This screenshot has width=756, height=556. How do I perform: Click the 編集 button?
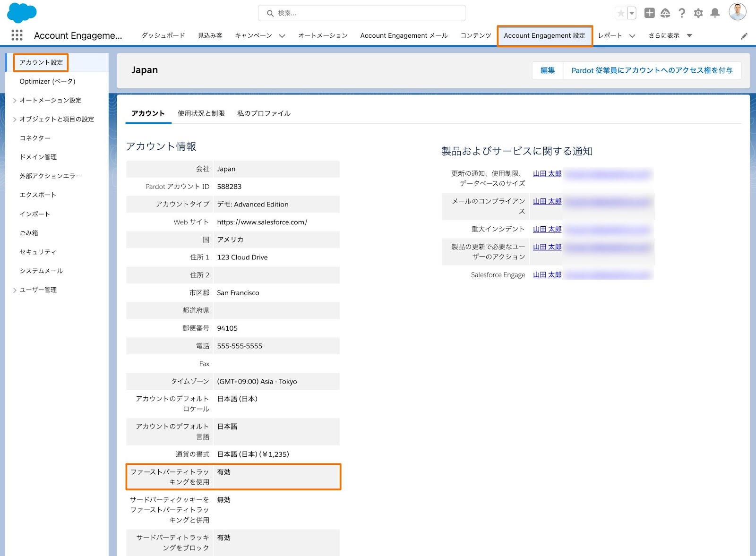coord(548,70)
